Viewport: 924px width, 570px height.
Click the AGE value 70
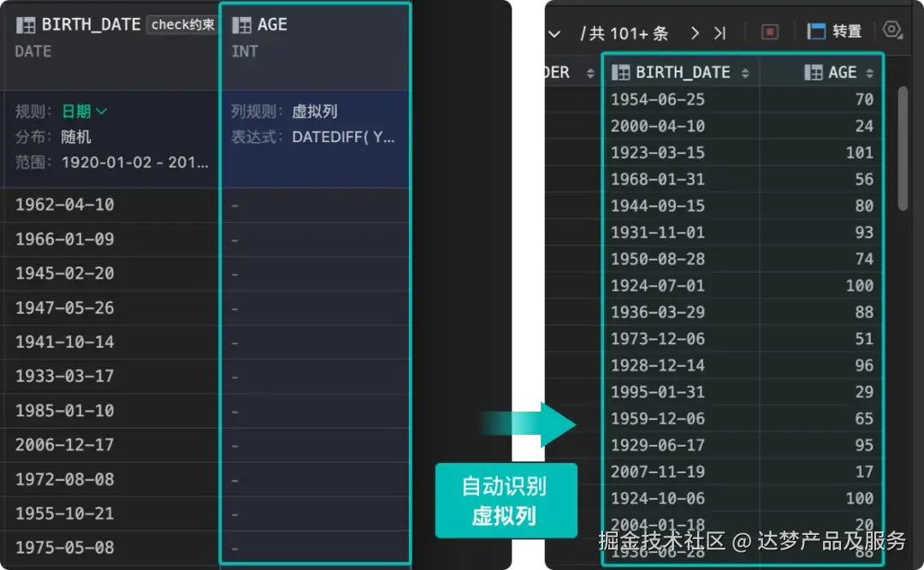point(864,99)
